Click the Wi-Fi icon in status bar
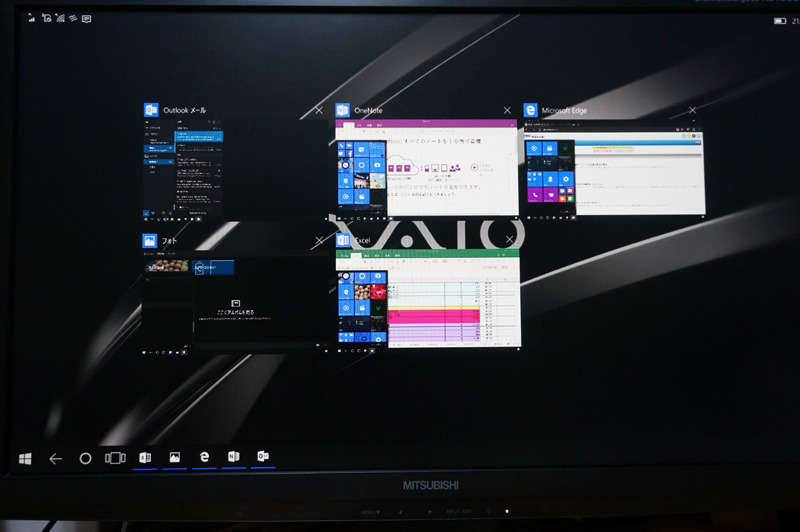 [60, 18]
